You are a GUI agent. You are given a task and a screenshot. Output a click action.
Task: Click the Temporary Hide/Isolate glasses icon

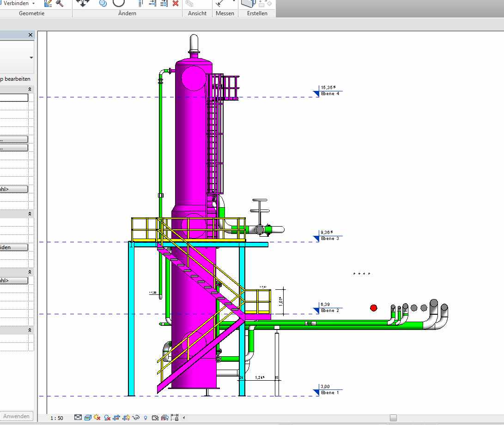136,418
